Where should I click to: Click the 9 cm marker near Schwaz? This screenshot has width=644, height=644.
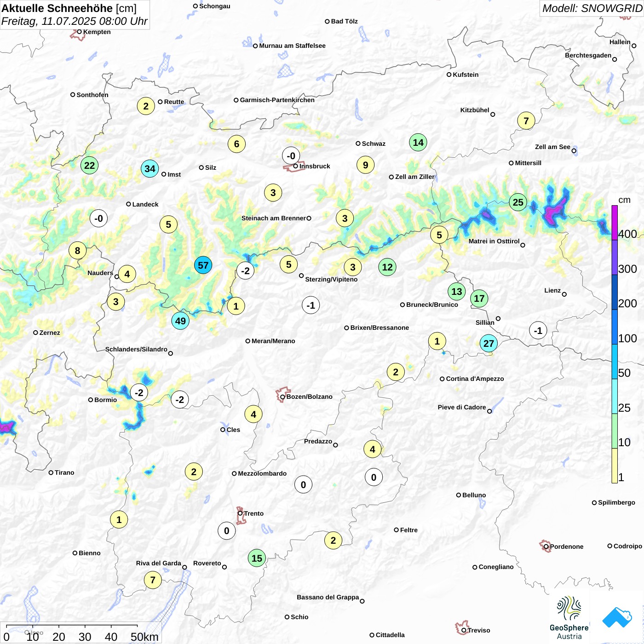click(x=365, y=165)
